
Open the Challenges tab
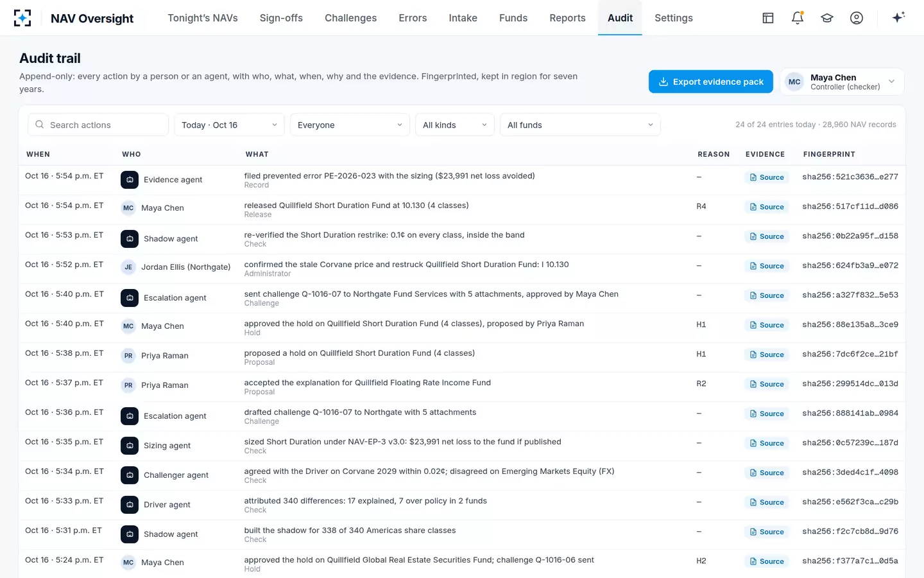[350, 18]
